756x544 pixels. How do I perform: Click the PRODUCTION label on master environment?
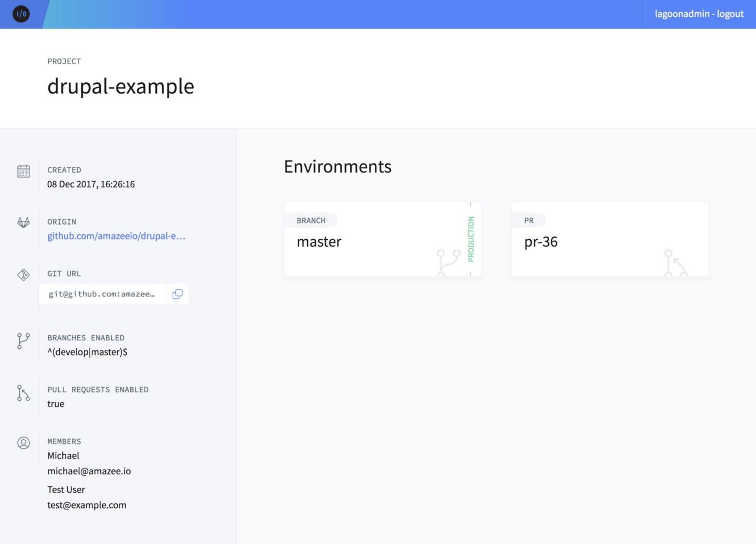click(471, 239)
